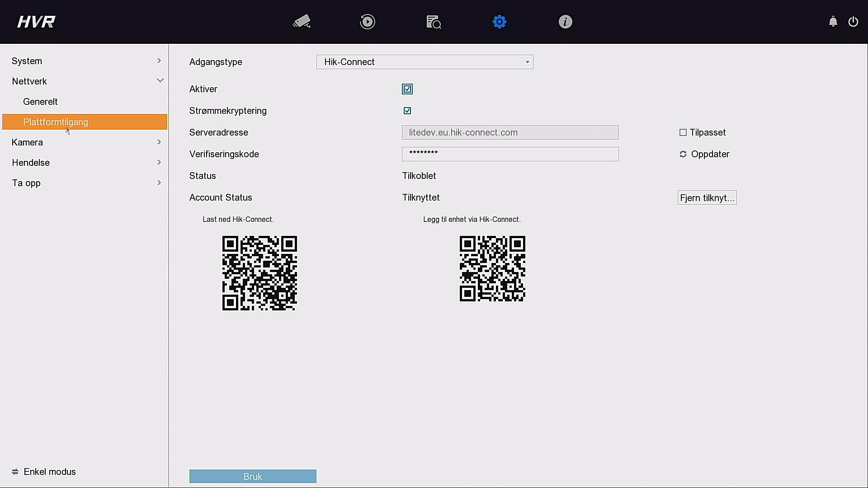Image resolution: width=868 pixels, height=488 pixels.
Task: Toggle the Aktiver checkbox
Action: pos(407,89)
